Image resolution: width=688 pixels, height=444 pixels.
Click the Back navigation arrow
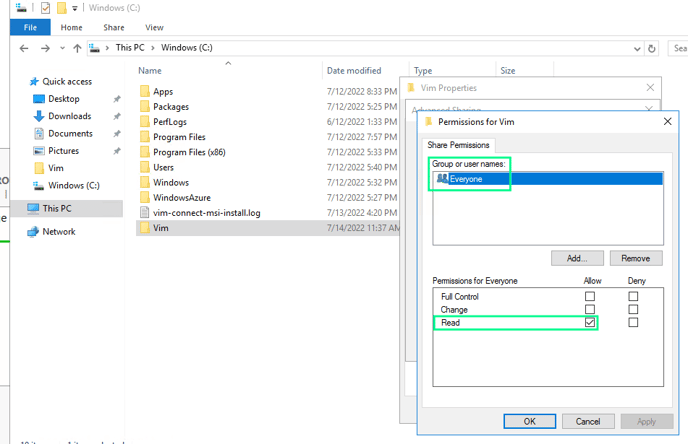point(25,48)
